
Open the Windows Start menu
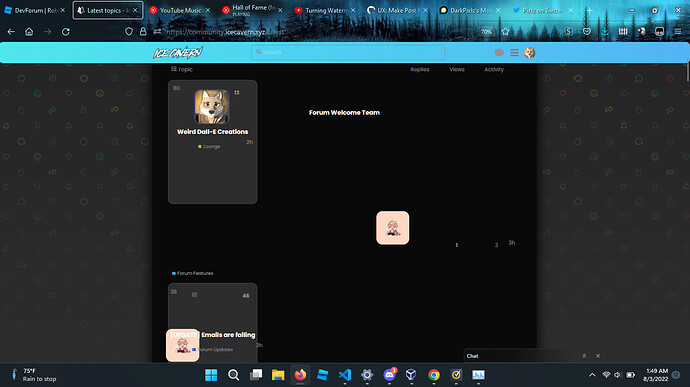point(211,375)
